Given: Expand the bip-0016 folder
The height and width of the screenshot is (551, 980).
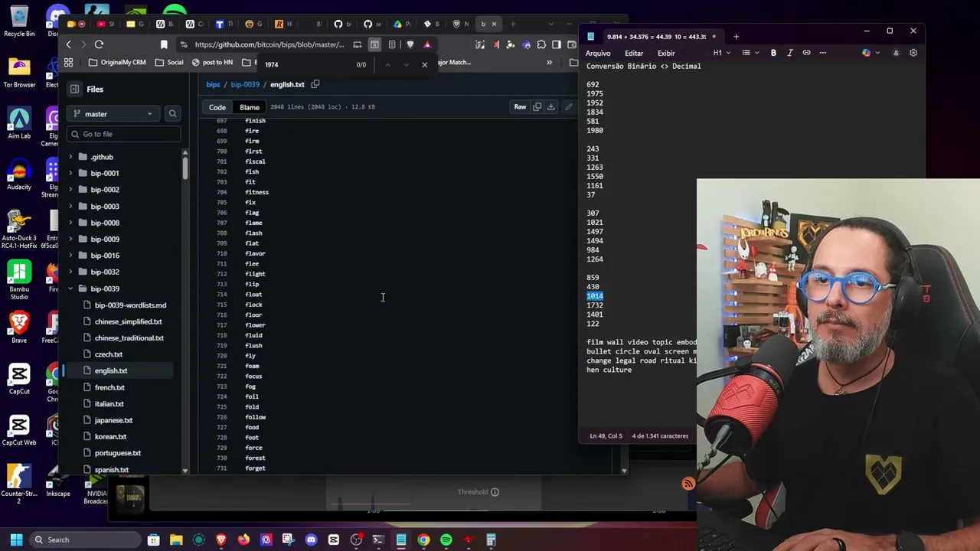Looking at the screenshot, I should [x=70, y=256].
